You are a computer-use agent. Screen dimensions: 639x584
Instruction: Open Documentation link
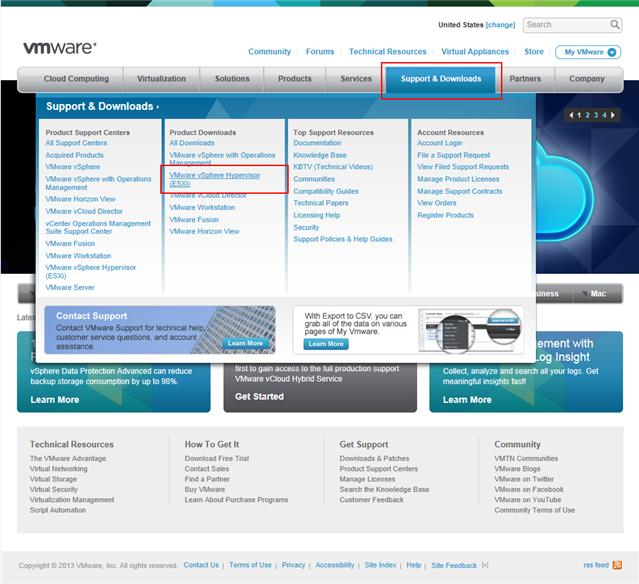point(317,143)
